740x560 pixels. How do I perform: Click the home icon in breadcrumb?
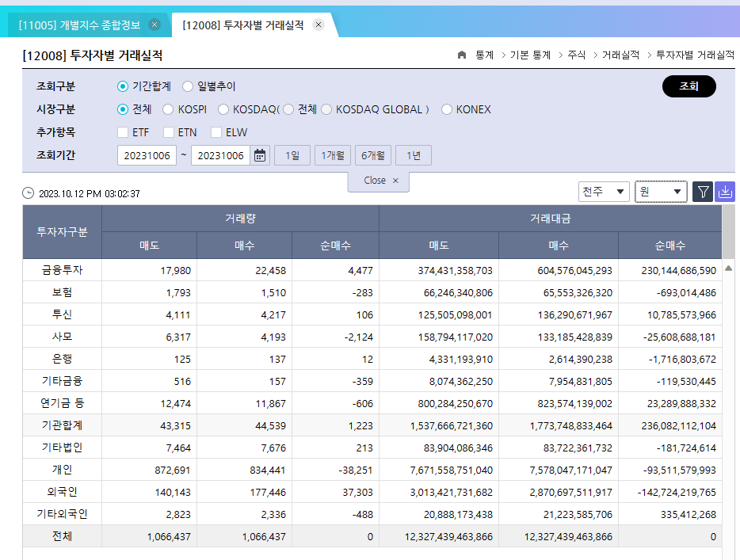point(462,55)
